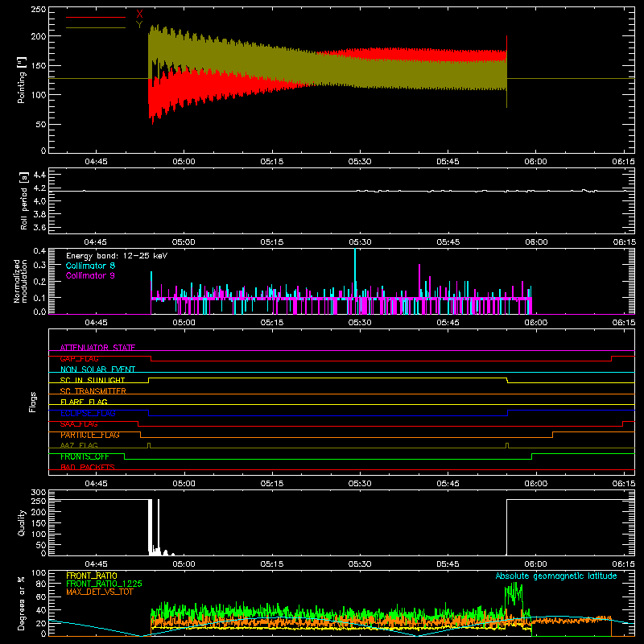Click 05:30 time label under Roll period plot

(x=360, y=242)
